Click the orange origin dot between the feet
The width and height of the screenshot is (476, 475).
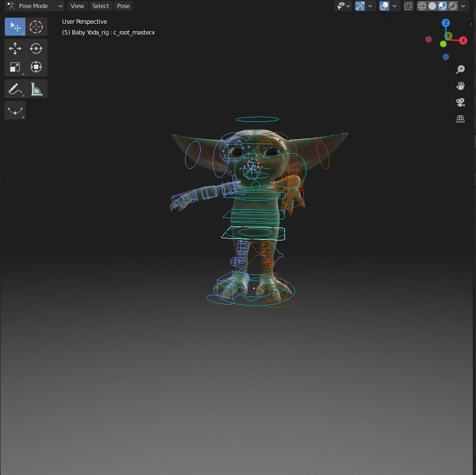pos(254,288)
